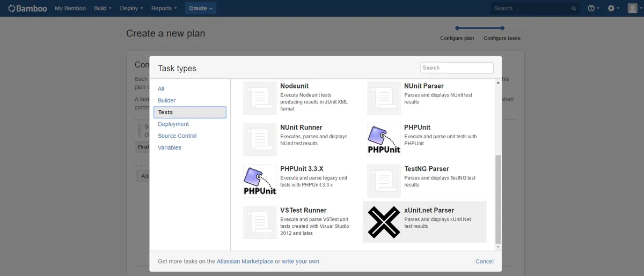Select the NUnit Runner task icon
Viewport: 644px width, 276px height.
coord(260,139)
